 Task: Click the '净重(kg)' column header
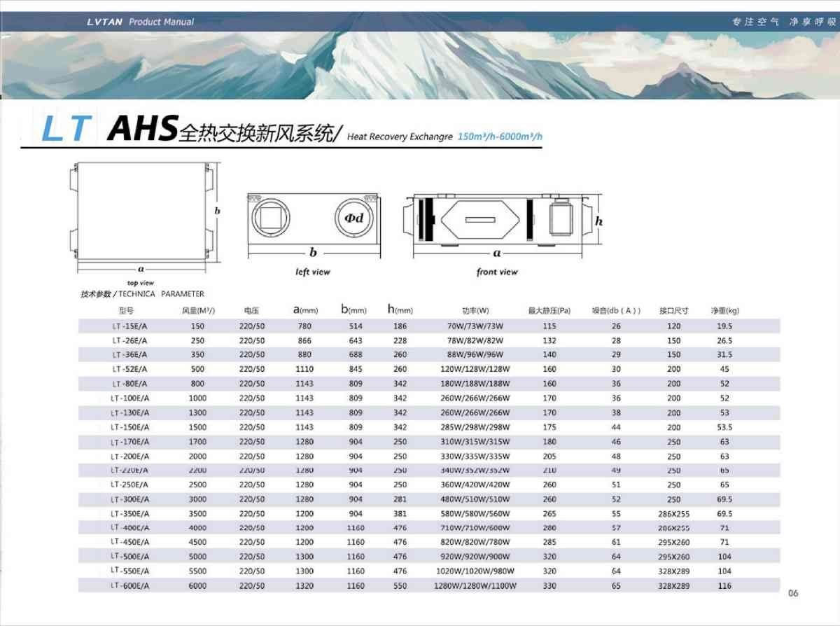(x=725, y=310)
